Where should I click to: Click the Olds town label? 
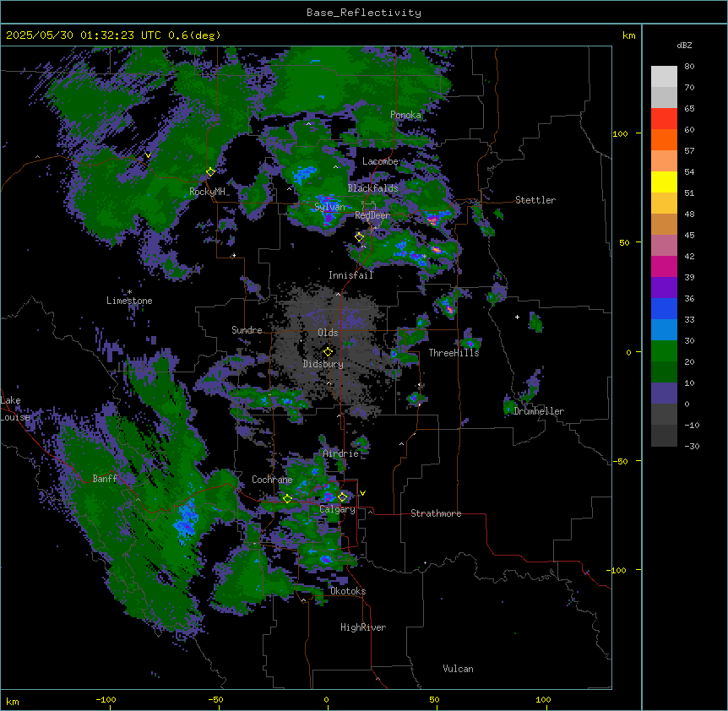328,333
